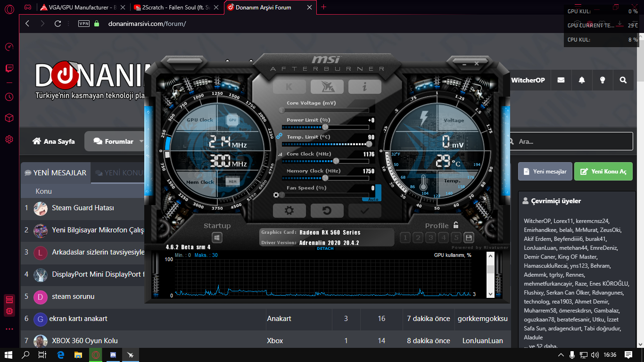
Task: Click the green Yeni Konu Aç button
Action: click(603, 172)
